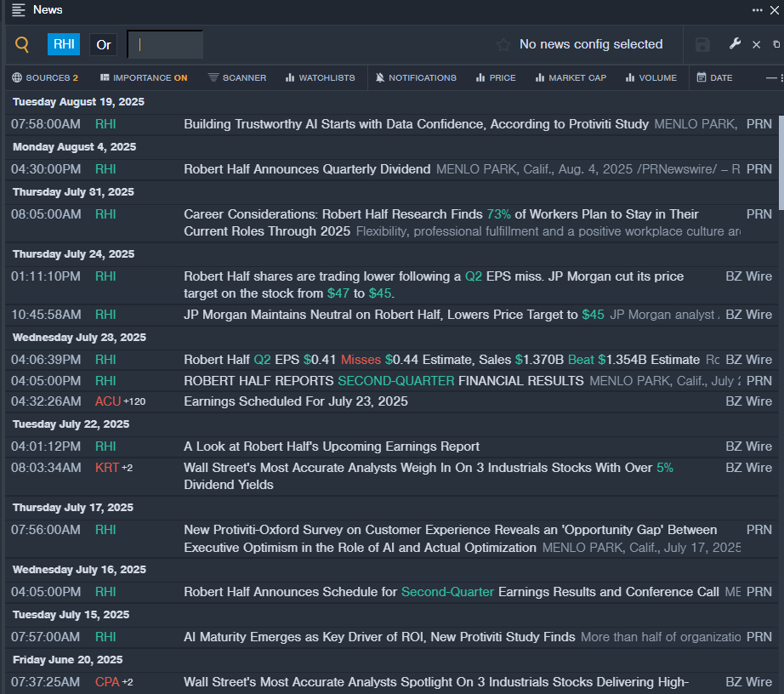Open the News panel hamburger menu icon
Image resolution: width=784 pixels, height=694 pixels.
[19, 10]
